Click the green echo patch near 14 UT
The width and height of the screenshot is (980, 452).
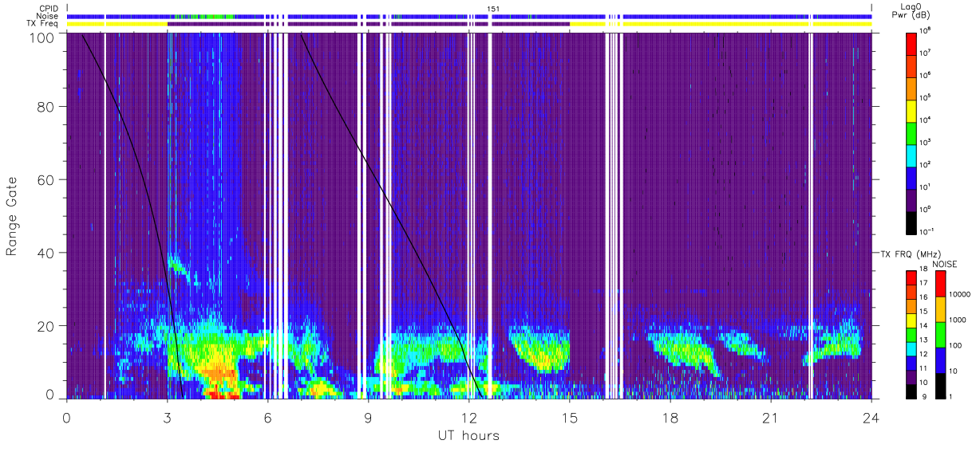543,349
